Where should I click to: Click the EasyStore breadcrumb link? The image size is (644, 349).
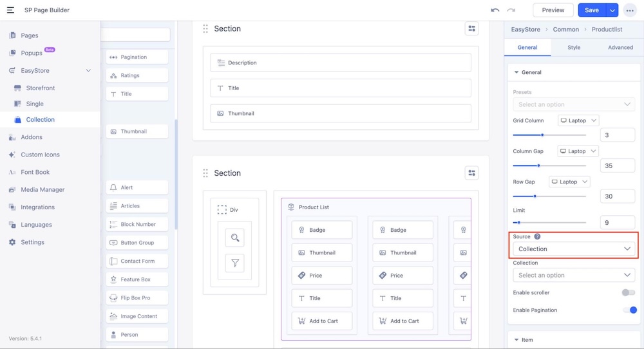tap(526, 30)
